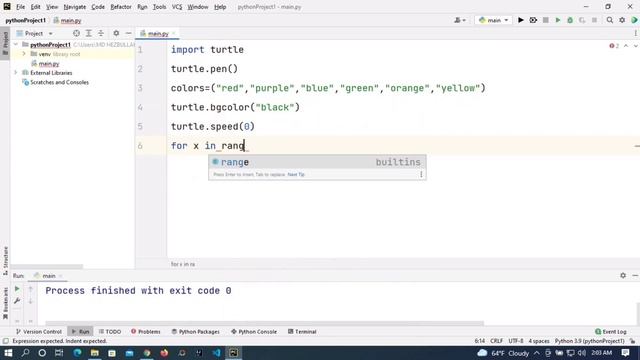Open the main run configuration dropdown
640x360 pixels.
point(493,20)
